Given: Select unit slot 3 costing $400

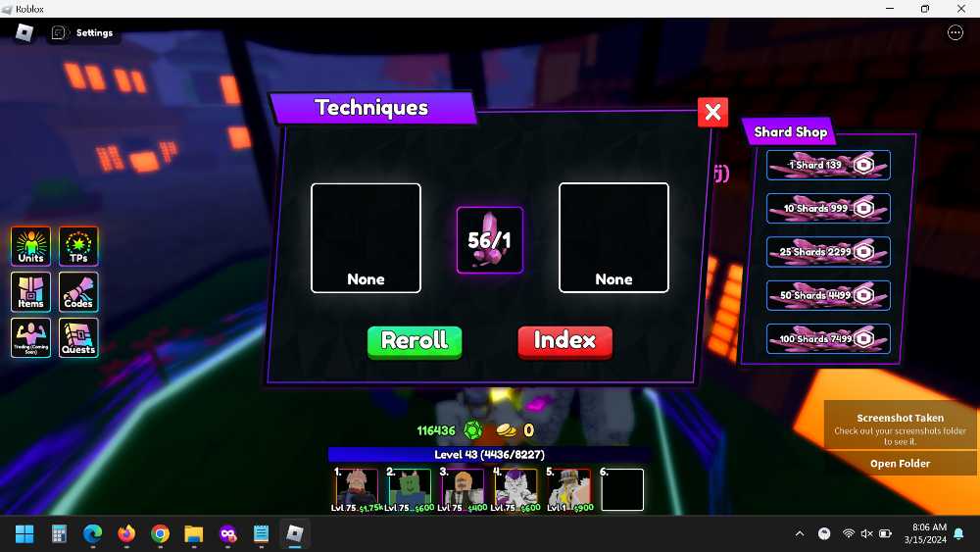Looking at the screenshot, I should point(463,489).
